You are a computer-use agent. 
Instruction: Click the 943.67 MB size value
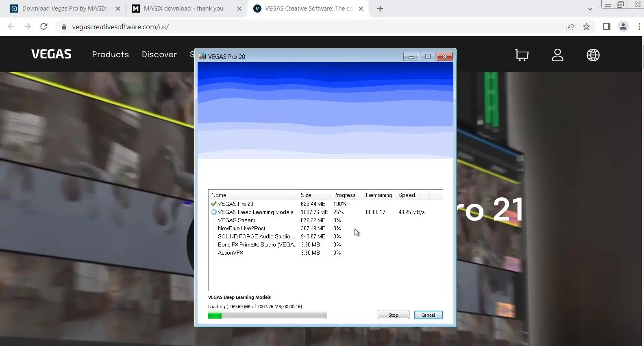[x=313, y=236]
